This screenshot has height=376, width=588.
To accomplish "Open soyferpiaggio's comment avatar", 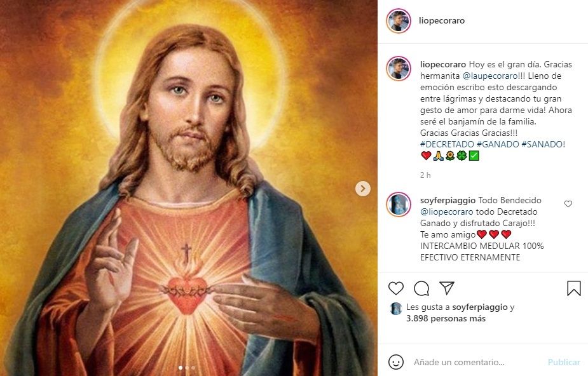I will [399, 205].
